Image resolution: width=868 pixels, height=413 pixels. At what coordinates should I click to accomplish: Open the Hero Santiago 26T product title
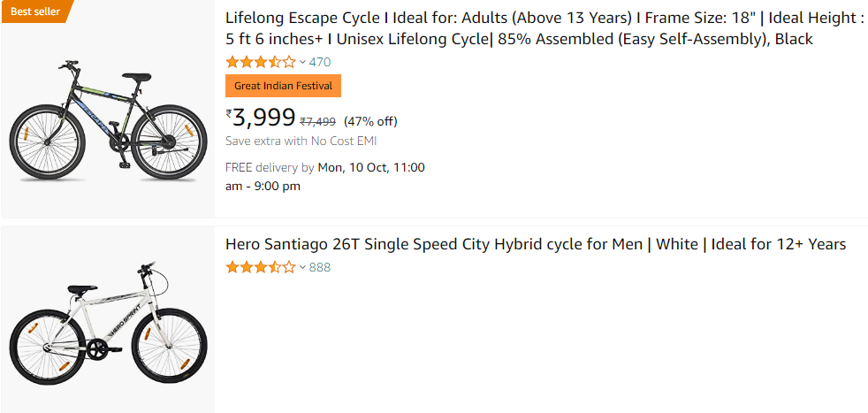pos(536,244)
